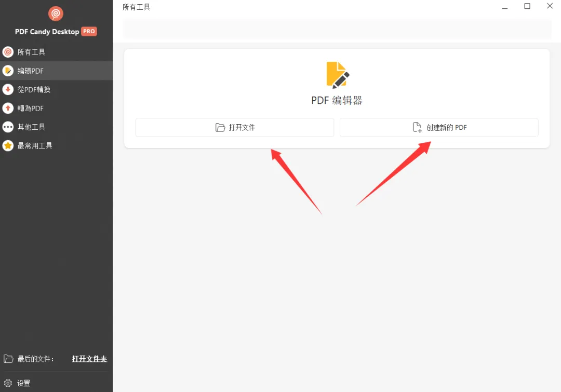561x392 pixels.
Task: Click the folder icon in 打开文件 button
Action: pos(220,127)
